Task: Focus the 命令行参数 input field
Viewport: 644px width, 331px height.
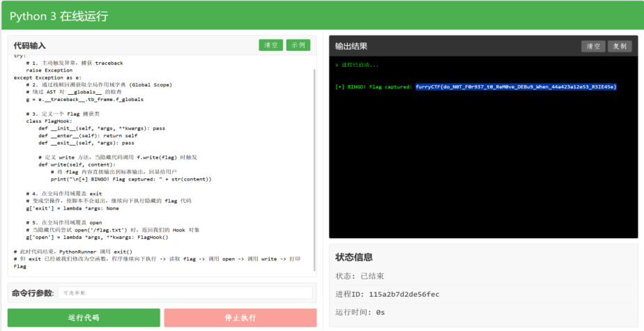Action: 185,293
